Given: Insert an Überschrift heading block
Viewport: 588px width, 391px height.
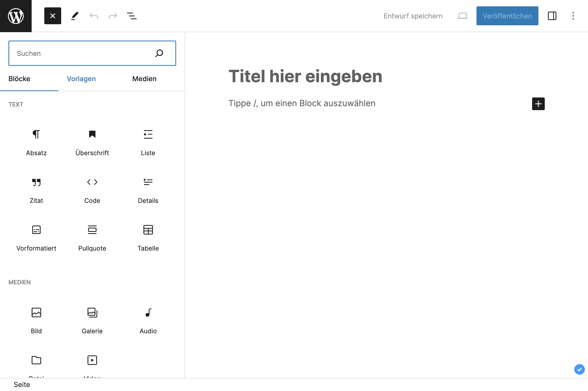Looking at the screenshot, I should pos(92,142).
